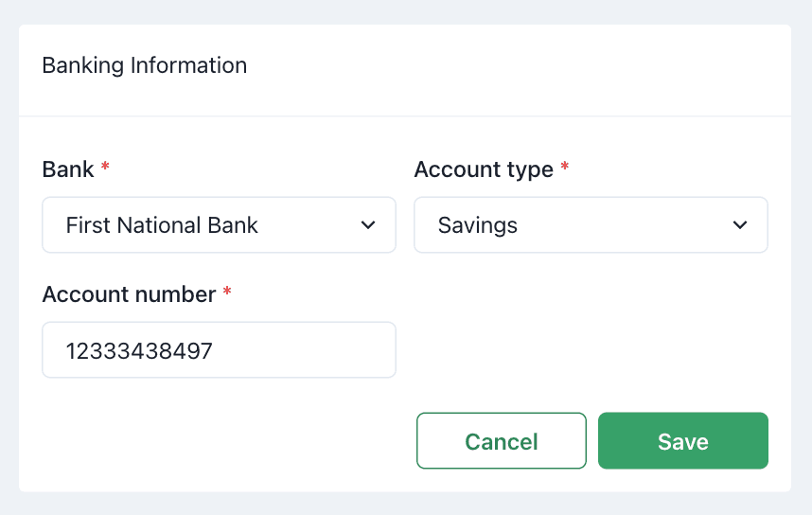Click the Bank dropdown chevron arrow

click(369, 225)
